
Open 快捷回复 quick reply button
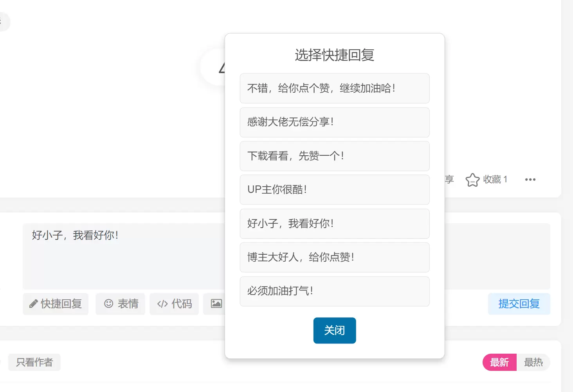click(56, 304)
